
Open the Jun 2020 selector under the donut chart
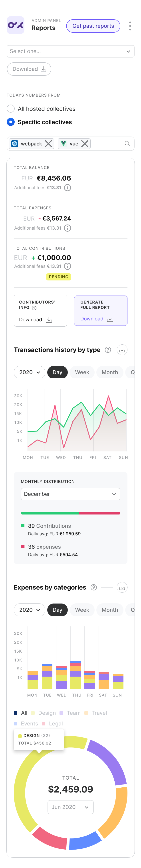(70, 807)
